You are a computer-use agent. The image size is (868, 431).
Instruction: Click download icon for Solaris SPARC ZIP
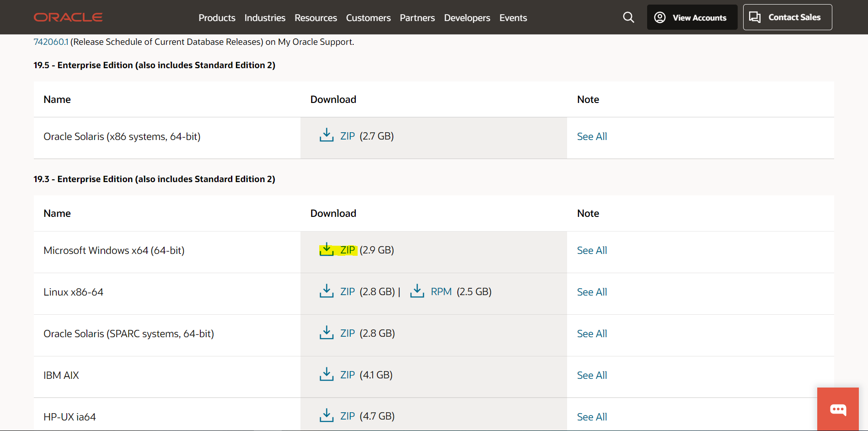327,333
